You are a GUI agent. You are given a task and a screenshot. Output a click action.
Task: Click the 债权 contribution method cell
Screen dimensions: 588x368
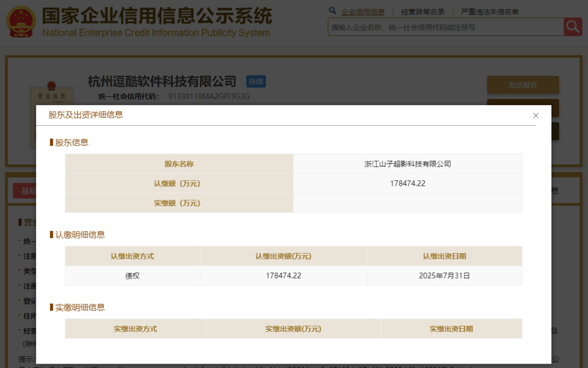click(x=132, y=275)
